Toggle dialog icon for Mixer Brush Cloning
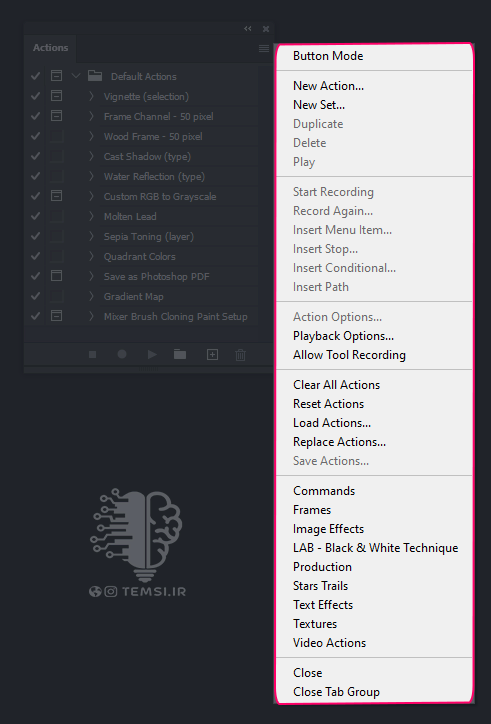The height and width of the screenshot is (724, 491). 56,316
